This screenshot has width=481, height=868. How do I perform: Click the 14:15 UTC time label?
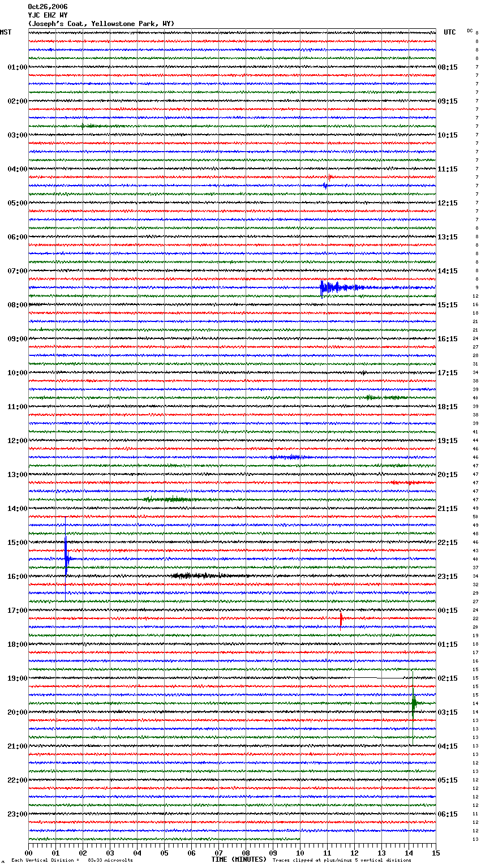coord(448,271)
